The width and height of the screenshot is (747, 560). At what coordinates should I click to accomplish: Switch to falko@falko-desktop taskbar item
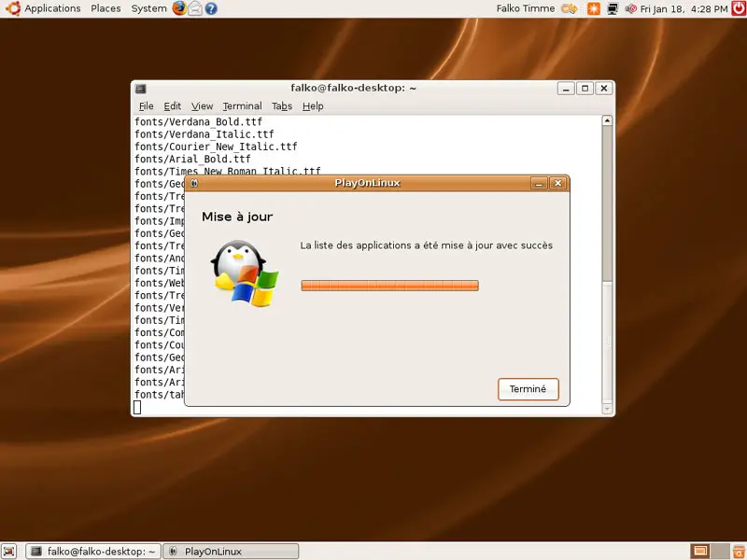93,552
